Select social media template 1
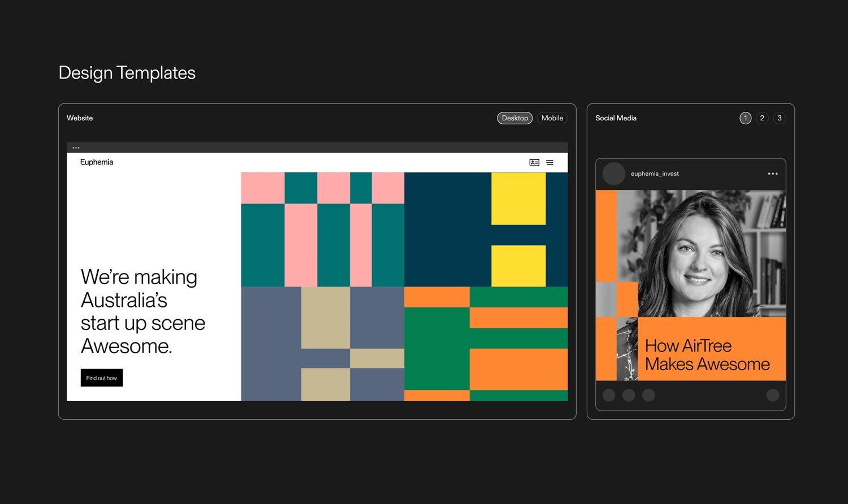 point(745,118)
